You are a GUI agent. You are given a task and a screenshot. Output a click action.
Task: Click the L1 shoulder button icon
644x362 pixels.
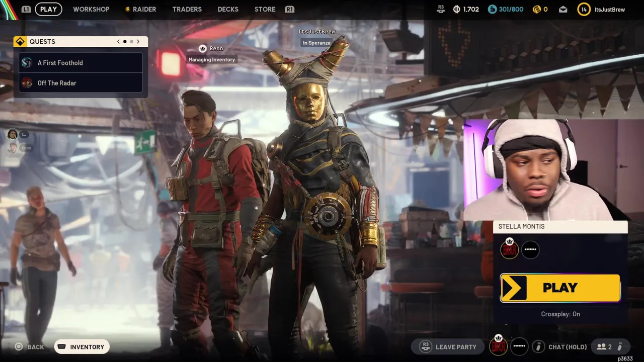coord(26,9)
